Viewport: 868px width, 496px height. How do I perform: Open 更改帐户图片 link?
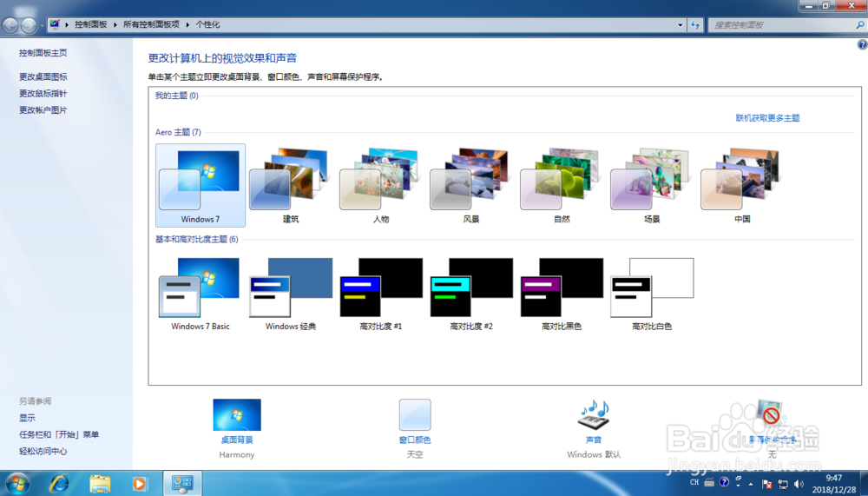pyautogui.click(x=43, y=109)
